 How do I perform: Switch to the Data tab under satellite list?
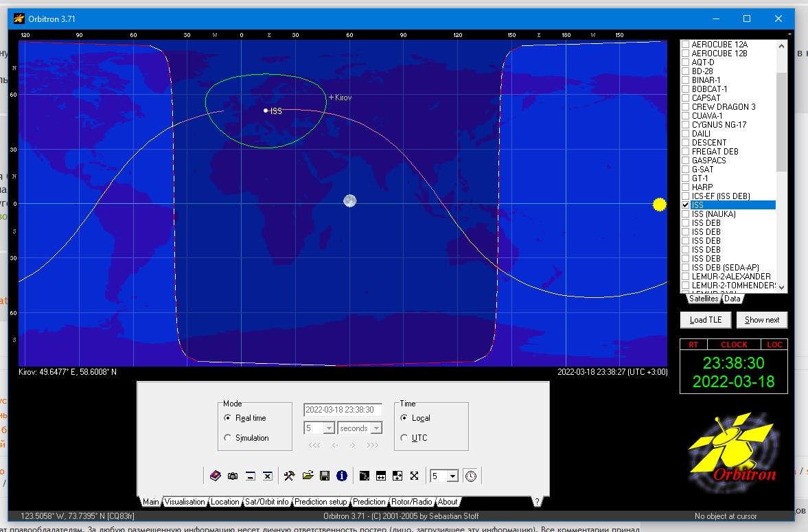click(732, 299)
